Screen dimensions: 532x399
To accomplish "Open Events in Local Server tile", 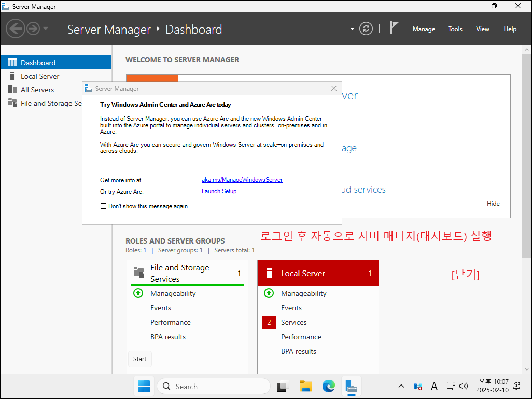I will (291, 308).
